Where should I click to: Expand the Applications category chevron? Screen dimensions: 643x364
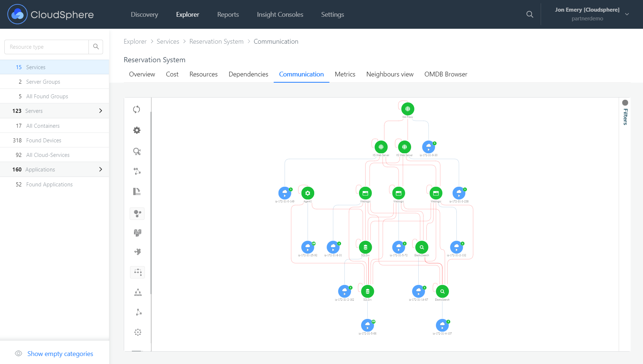100,169
